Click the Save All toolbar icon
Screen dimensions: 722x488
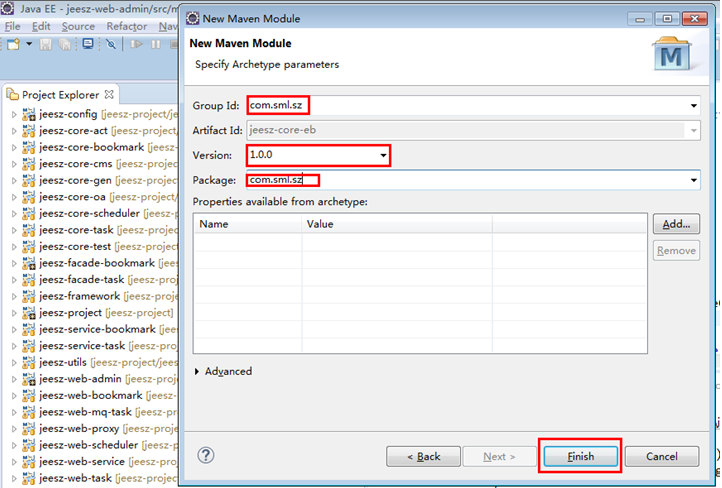65,44
